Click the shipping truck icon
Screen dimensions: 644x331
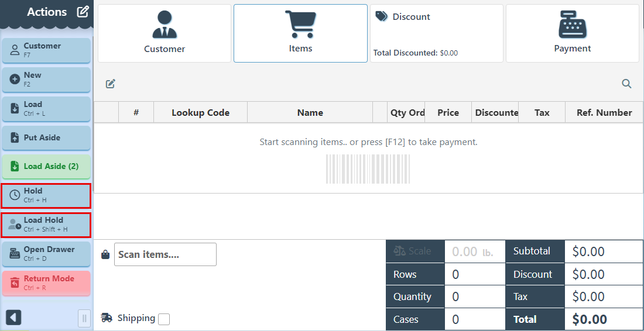[107, 318]
